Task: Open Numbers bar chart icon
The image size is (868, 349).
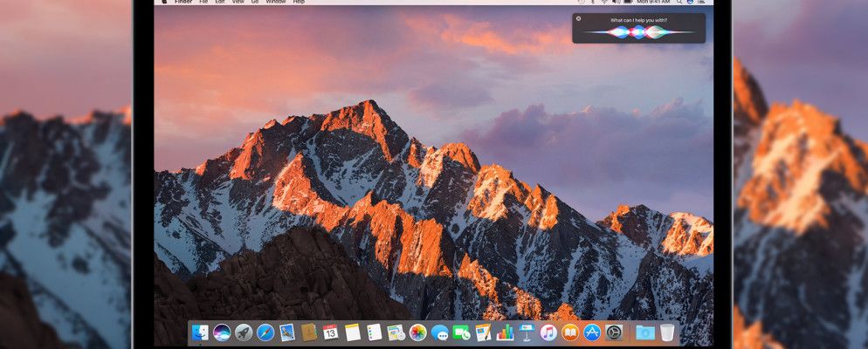Action: (x=505, y=332)
